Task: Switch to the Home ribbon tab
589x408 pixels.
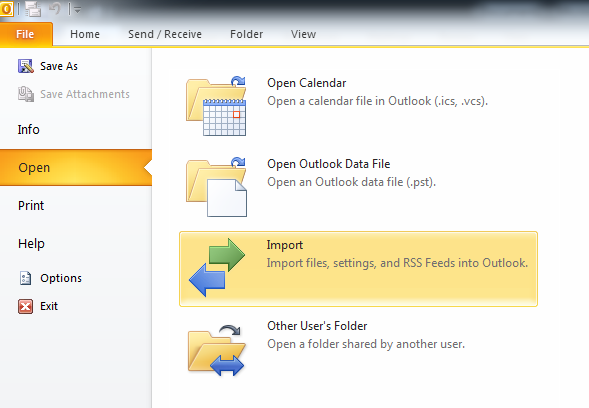Action: (85, 34)
